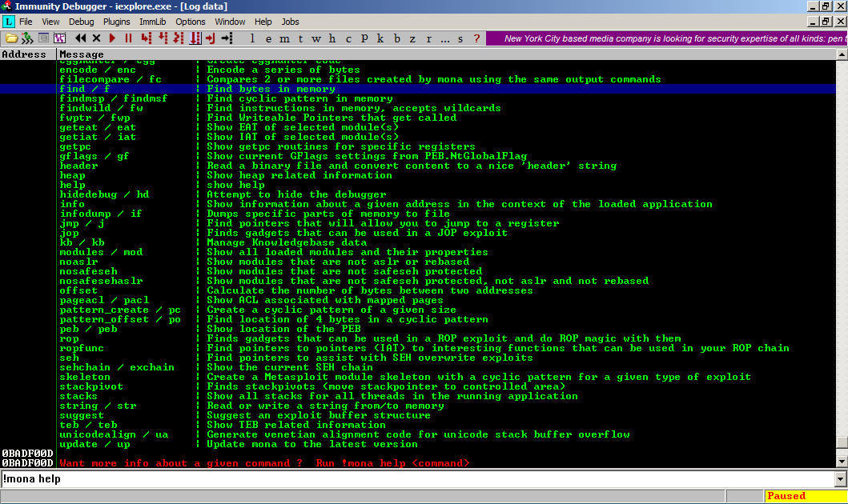Restart the program with the rewind icon
The image size is (848, 504).
tap(81, 38)
